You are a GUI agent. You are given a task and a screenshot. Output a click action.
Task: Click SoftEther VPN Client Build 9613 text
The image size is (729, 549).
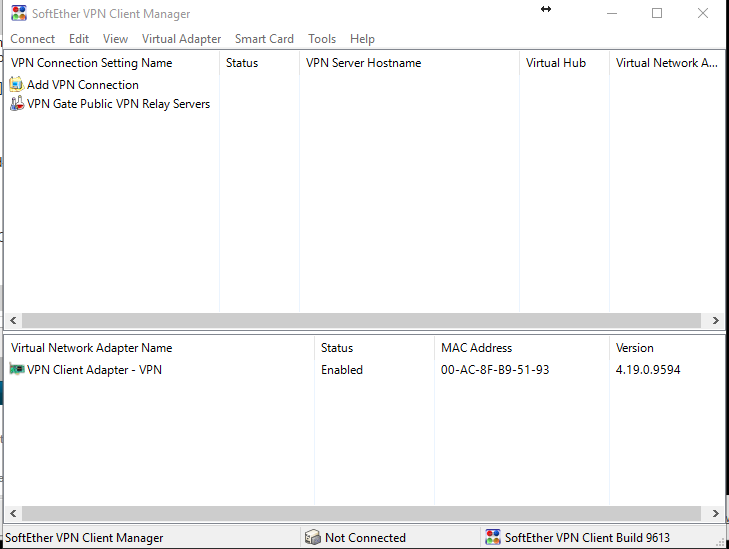click(x=587, y=538)
